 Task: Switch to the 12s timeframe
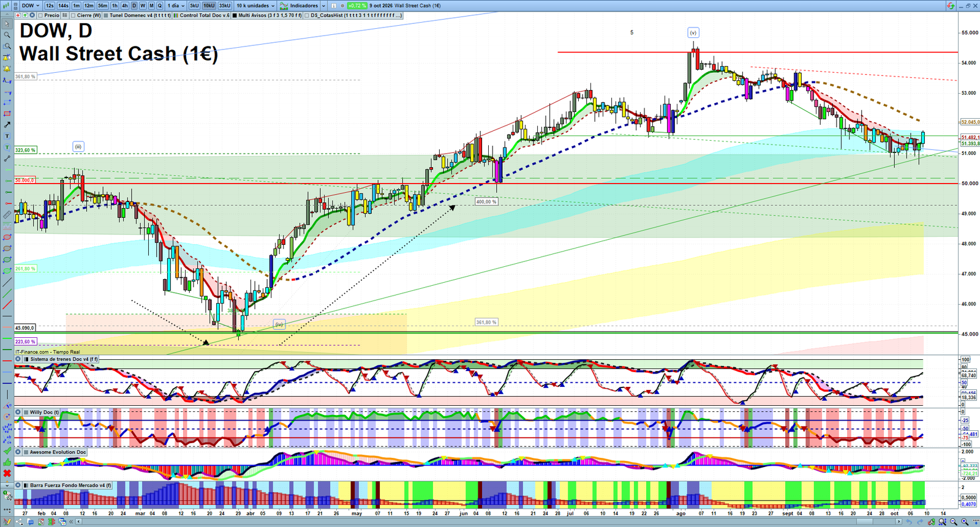[x=50, y=6]
